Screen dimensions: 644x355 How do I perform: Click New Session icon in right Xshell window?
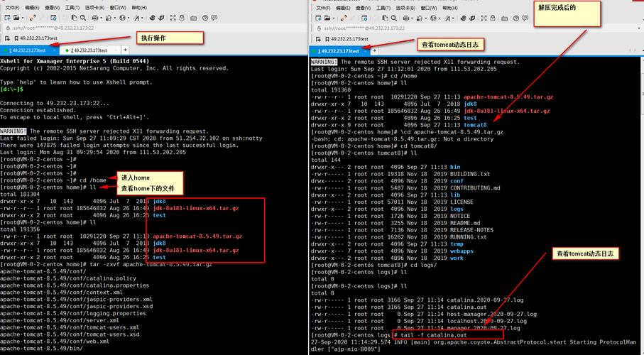click(x=318, y=18)
